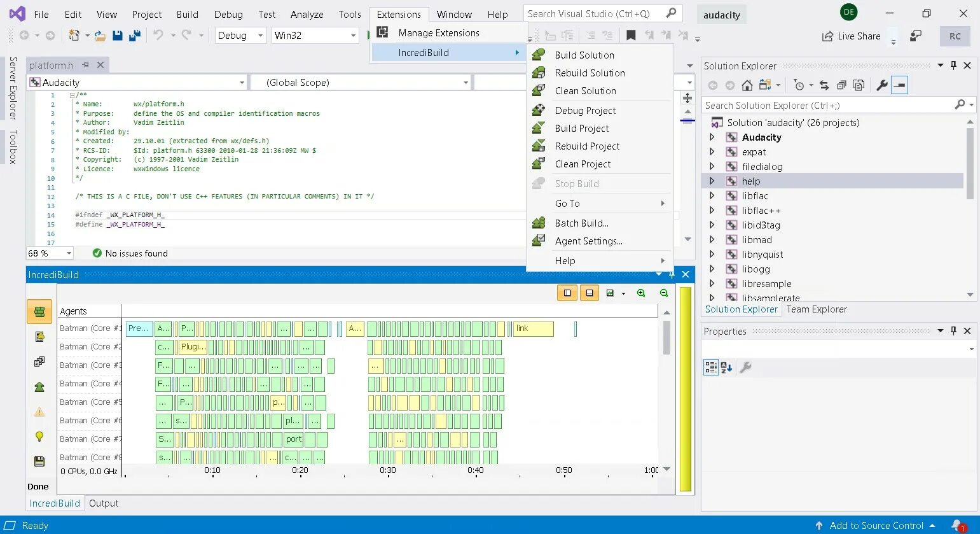The image size is (980, 534).
Task: Click the Live Share icon
Action: pos(827,36)
